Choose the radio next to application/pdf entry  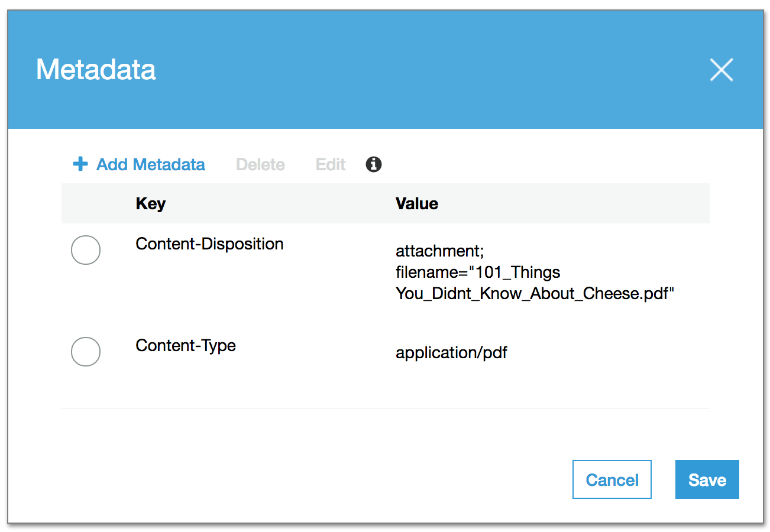pos(85,352)
